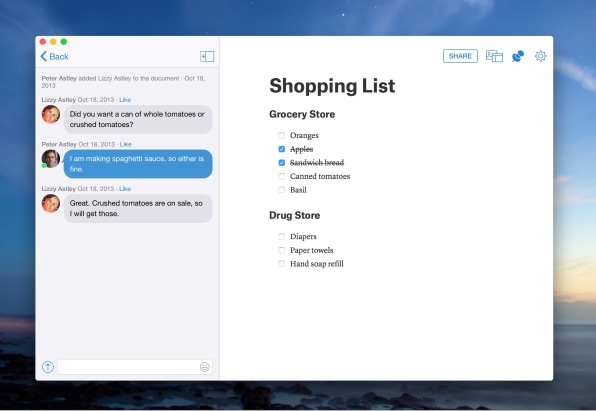596x411 pixels.
Task: Click the Back chevron arrow
Action: click(43, 57)
